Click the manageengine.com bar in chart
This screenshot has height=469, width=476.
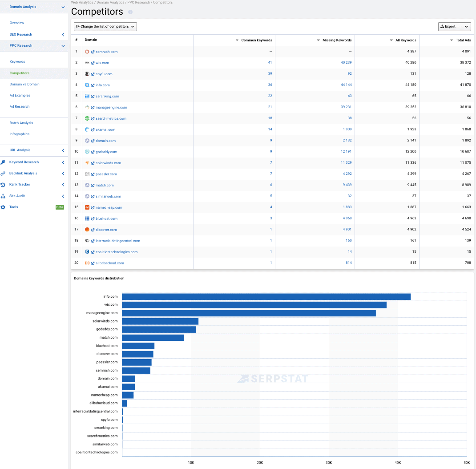(249, 313)
